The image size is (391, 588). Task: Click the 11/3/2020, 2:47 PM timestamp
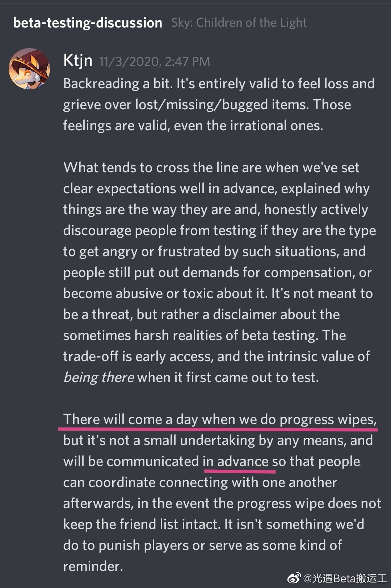coord(155,62)
